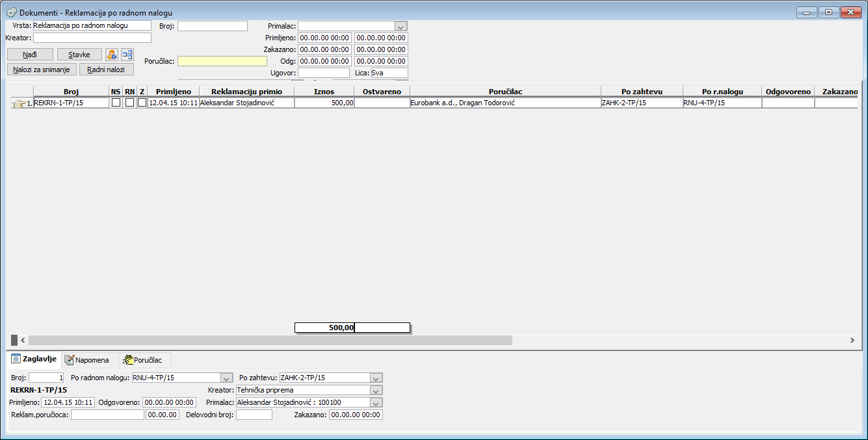Click the pointing hand row indicator icon

20,103
